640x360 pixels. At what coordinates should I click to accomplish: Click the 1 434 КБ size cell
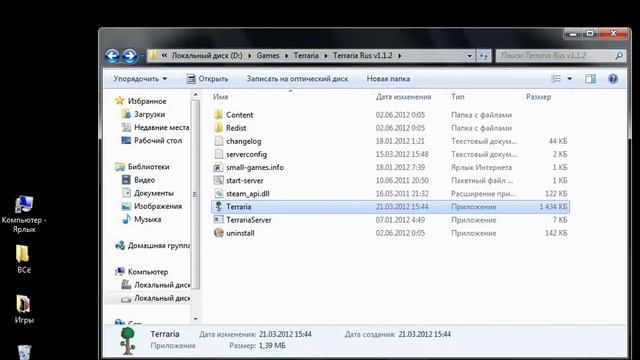[553, 207]
